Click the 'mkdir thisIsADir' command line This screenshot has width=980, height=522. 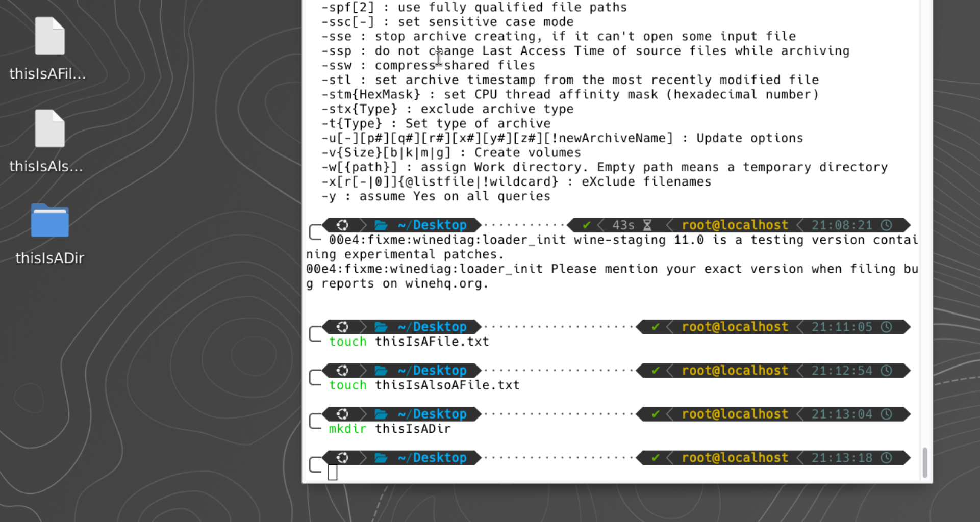coord(390,429)
